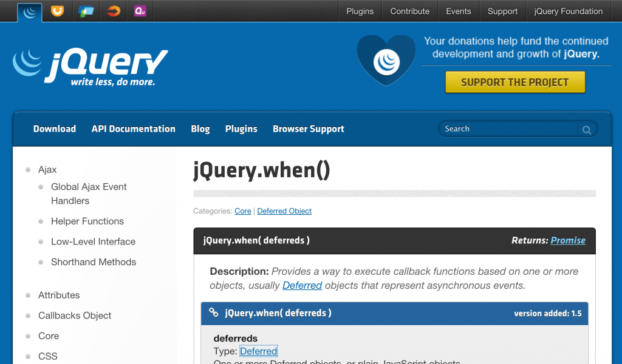Click the jQuery project icon in top bar
622x364 pixels.
click(29, 11)
